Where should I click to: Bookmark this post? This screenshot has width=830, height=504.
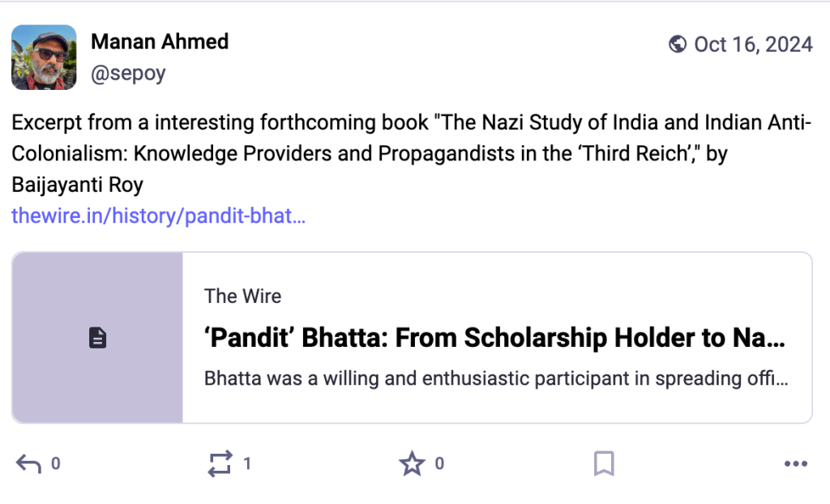click(604, 463)
